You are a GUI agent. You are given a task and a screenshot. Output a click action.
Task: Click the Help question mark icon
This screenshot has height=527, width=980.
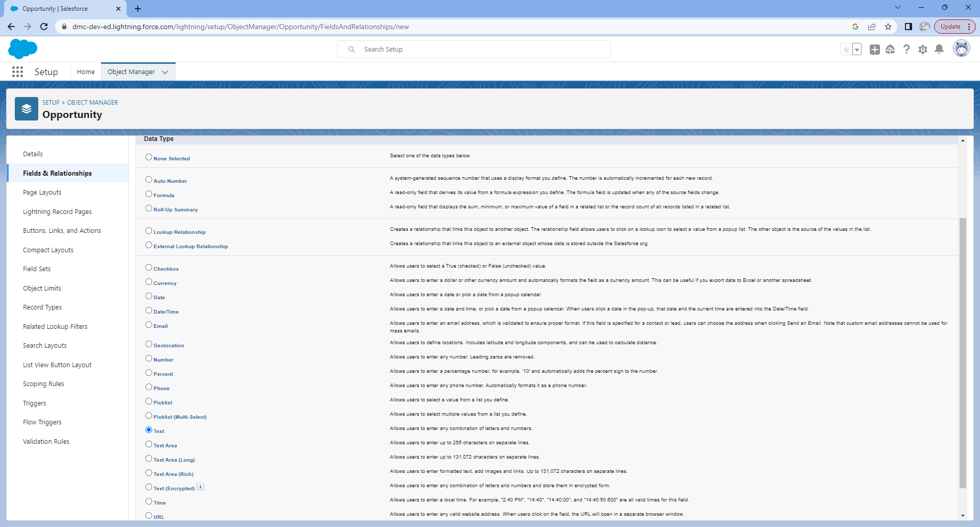click(906, 50)
